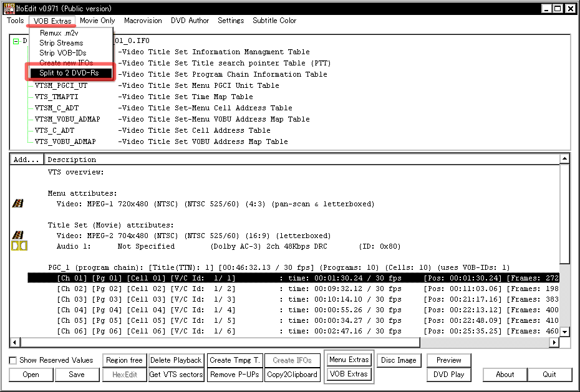This screenshot has width=580, height=392.
Task: Click the Create Tmpg T. button
Action: click(235, 360)
